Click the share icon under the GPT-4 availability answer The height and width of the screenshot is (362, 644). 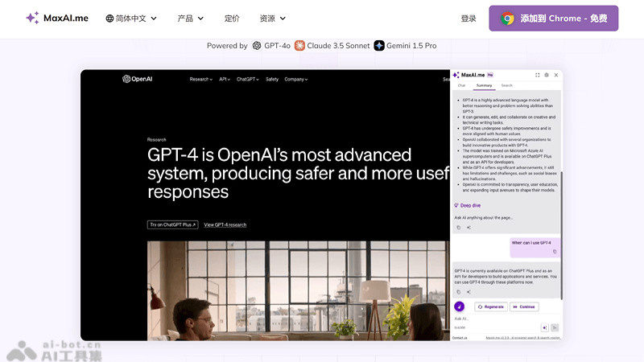[469, 291]
